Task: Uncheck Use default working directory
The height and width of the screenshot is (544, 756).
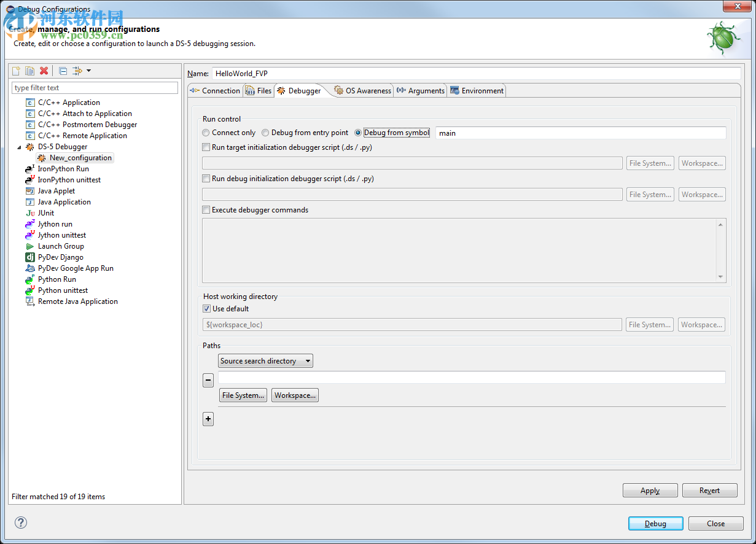Action: coord(207,309)
